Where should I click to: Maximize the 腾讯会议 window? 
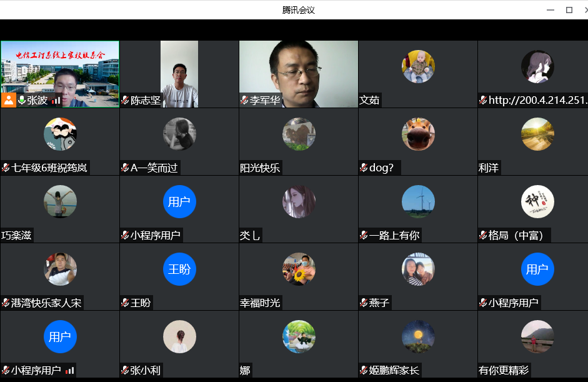click(569, 9)
